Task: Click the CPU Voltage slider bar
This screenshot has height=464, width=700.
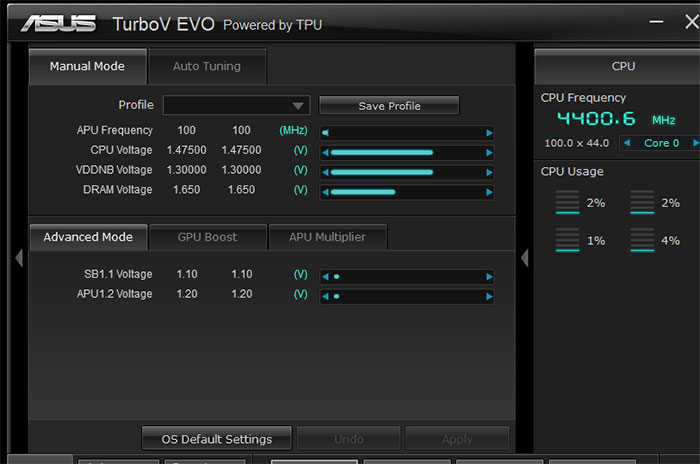Action: coord(382,153)
